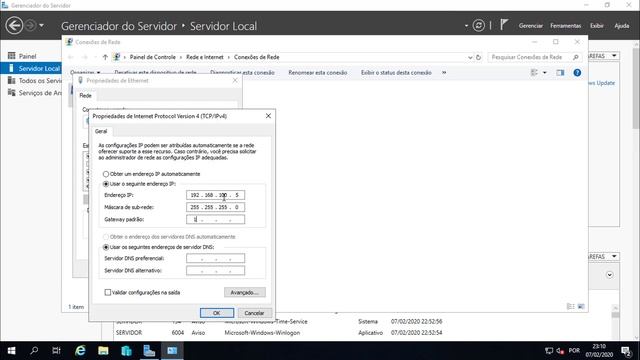Open the navigation history dropdown arrow
The height and width of the screenshot is (360, 640).
pos(41,26)
